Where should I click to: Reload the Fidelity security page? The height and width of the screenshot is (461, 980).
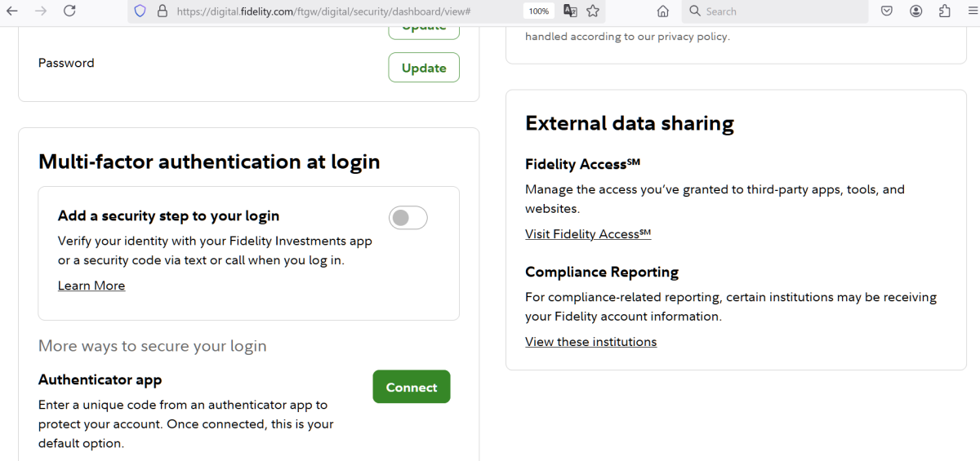coord(69,11)
